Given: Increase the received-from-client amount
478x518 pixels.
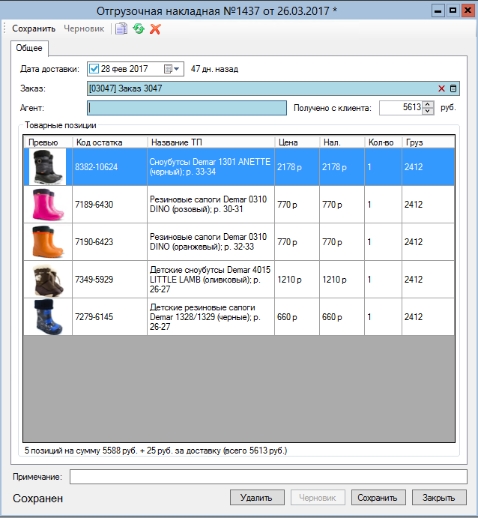Looking at the screenshot, I should 428,105.
